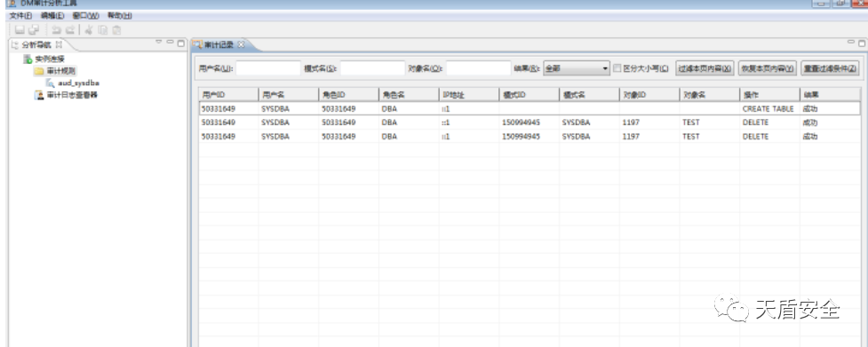Click the Save icon in the toolbar

[20, 30]
